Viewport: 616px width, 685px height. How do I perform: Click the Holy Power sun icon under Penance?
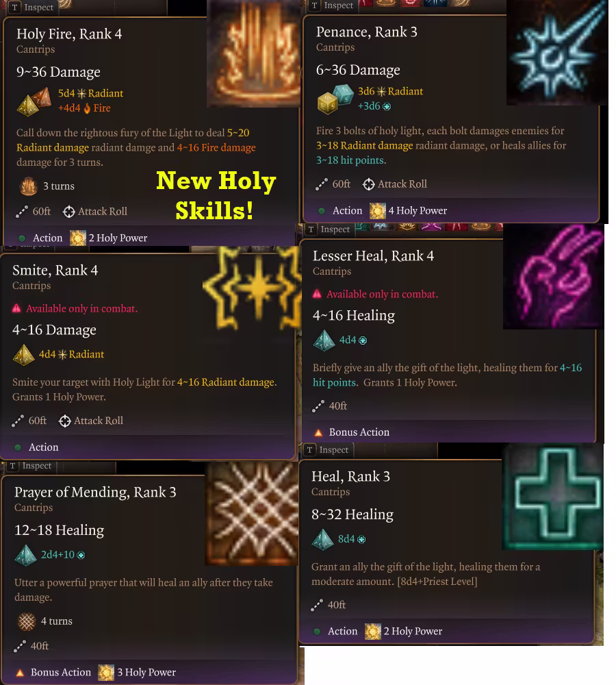[x=378, y=210]
